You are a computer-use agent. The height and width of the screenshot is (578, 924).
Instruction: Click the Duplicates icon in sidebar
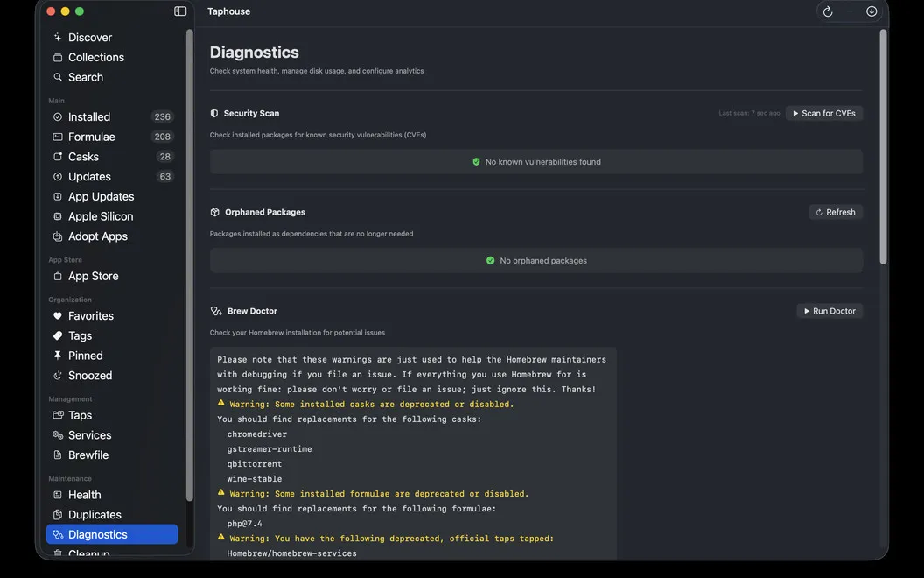point(58,515)
